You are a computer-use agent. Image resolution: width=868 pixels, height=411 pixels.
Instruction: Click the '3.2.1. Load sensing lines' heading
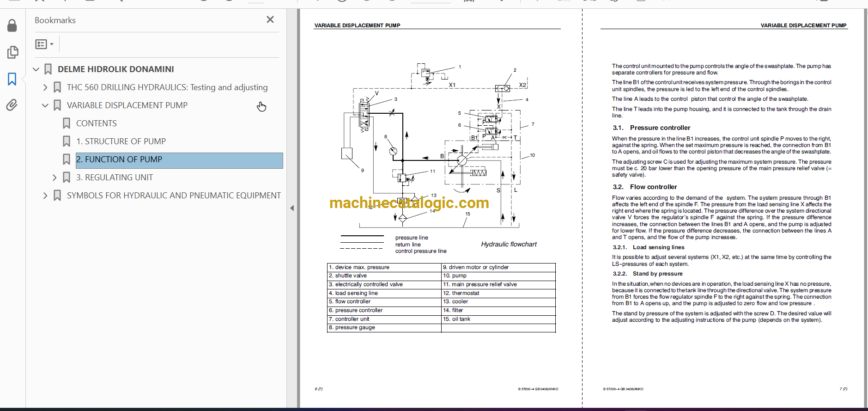[x=649, y=247]
